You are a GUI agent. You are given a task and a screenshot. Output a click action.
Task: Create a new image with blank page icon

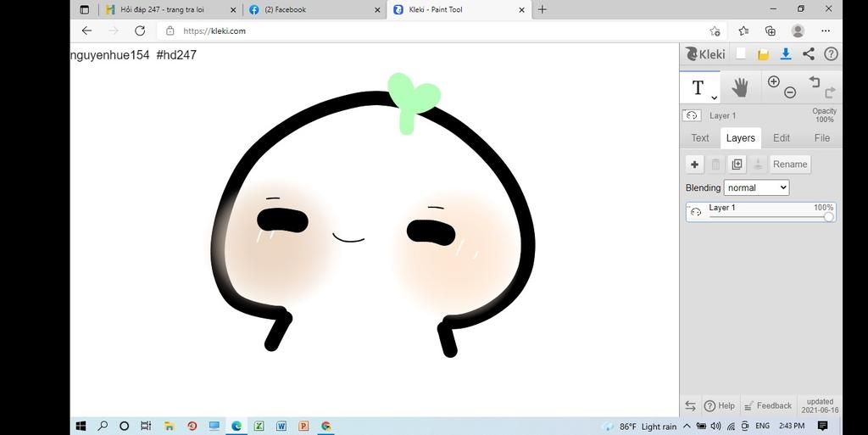point(741,54)
